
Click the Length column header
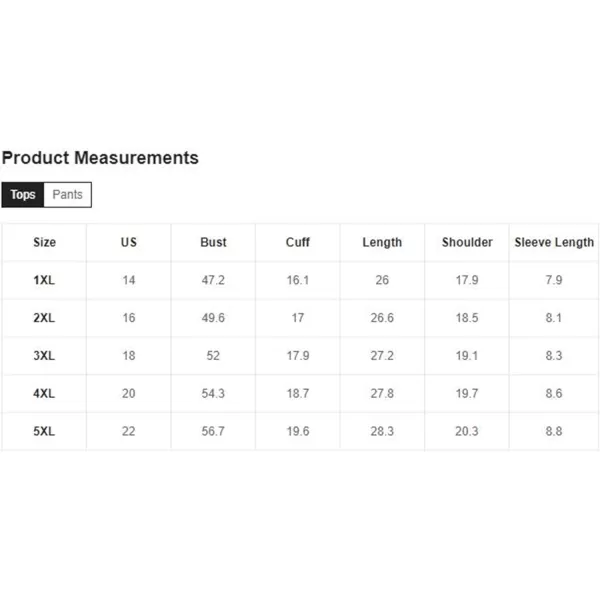pos(382,243)
